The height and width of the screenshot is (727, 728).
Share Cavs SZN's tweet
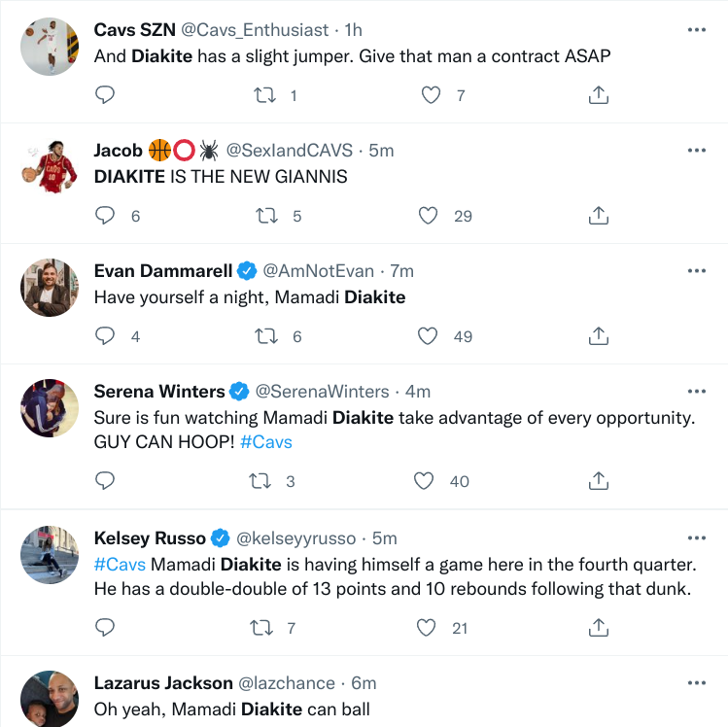tap(599, 94)
